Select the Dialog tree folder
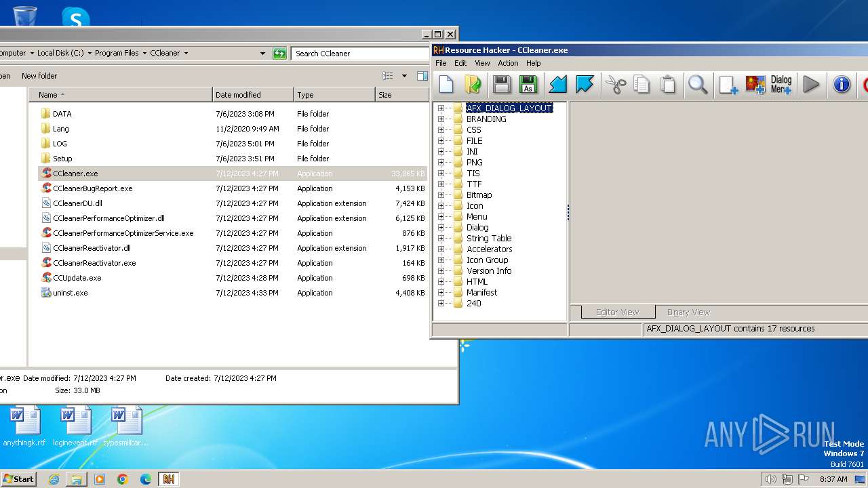 coord(477,227)
